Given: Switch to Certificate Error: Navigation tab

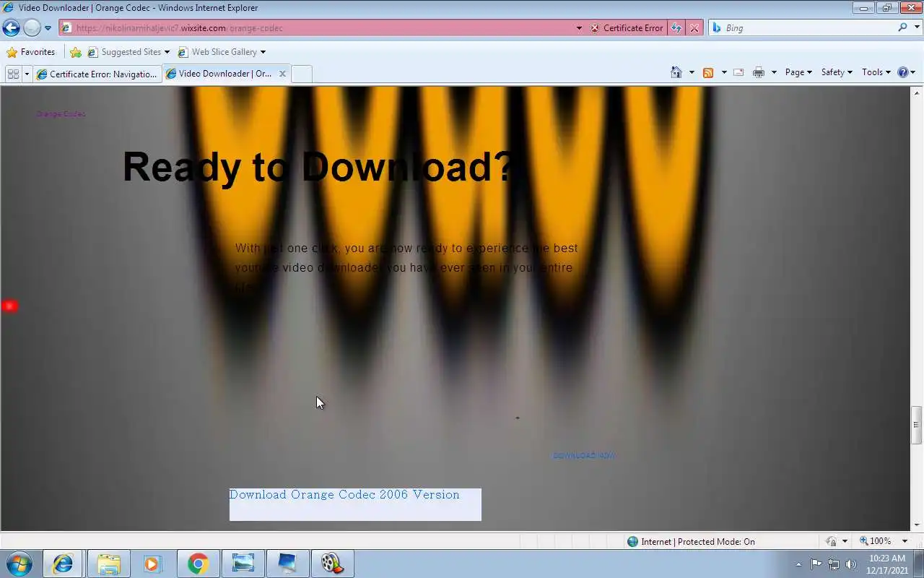Looking at the screenshot, I should click(x=97, y=74).
